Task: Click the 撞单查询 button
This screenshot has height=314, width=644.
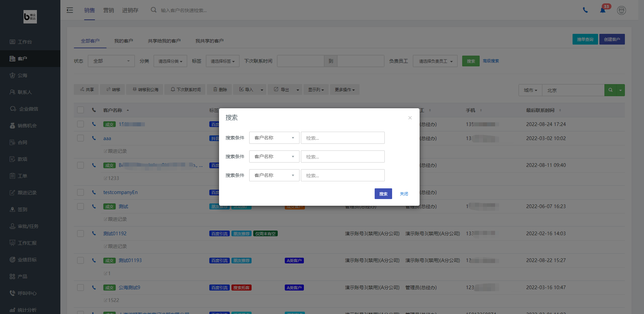Action: (585, 39)
